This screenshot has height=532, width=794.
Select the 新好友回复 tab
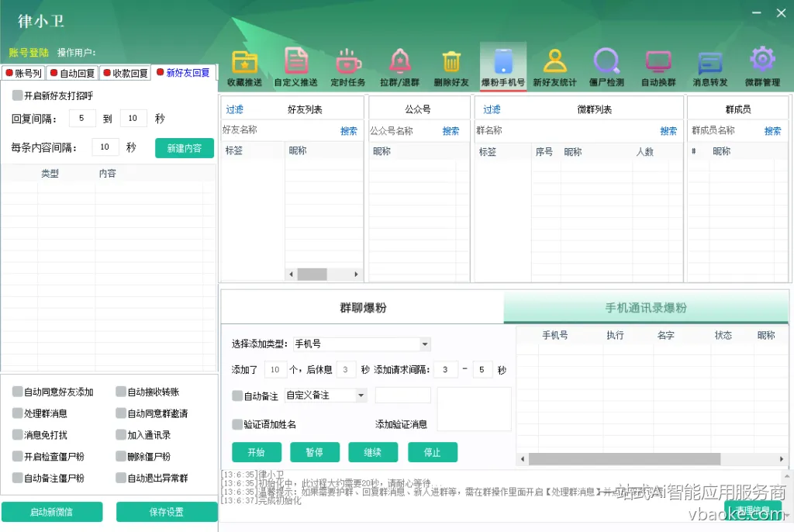(184, 73)
